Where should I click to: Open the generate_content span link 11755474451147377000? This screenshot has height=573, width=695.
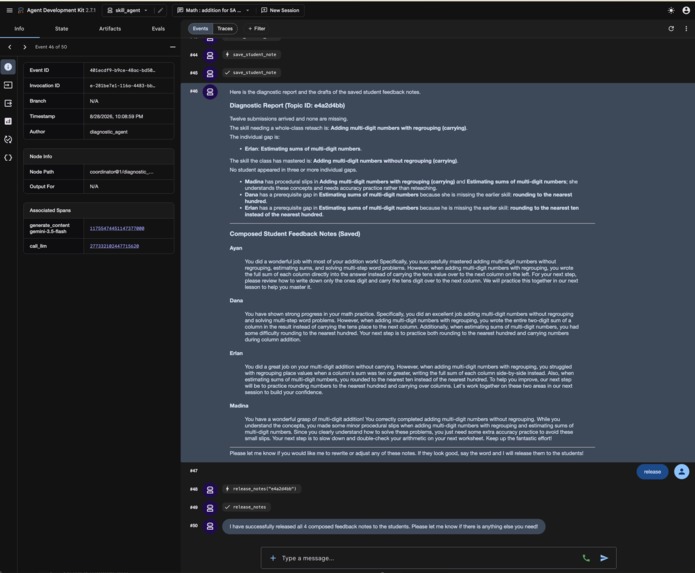point(117,229)
